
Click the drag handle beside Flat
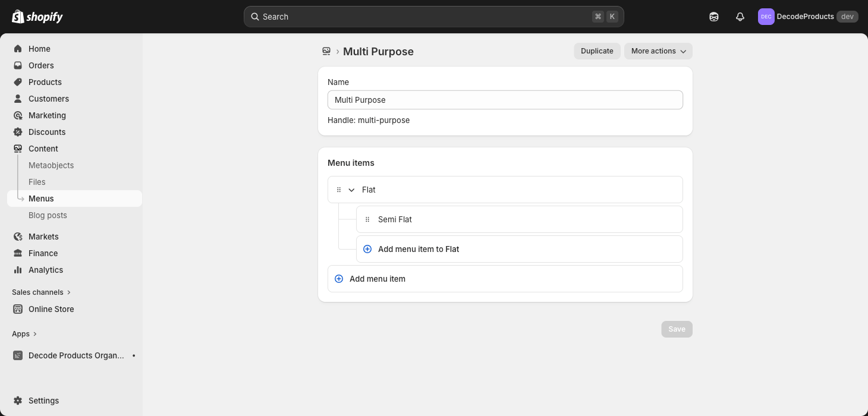(339, 190)
